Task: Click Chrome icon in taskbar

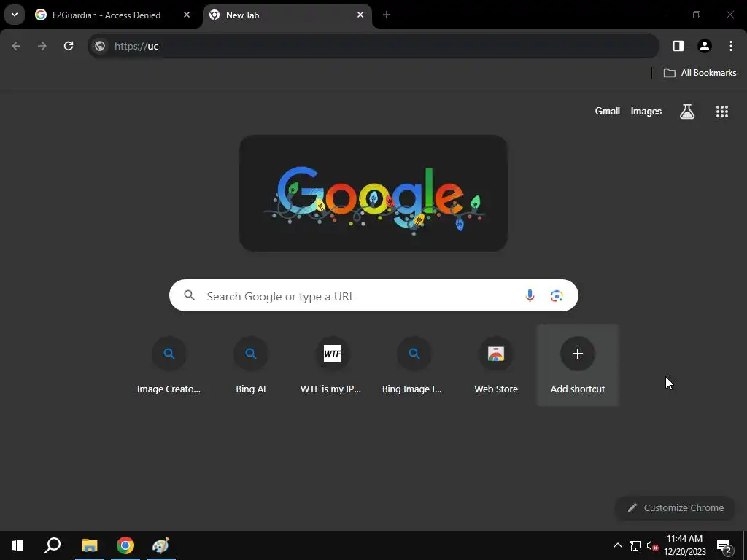Action: click(x=125, y=545)
